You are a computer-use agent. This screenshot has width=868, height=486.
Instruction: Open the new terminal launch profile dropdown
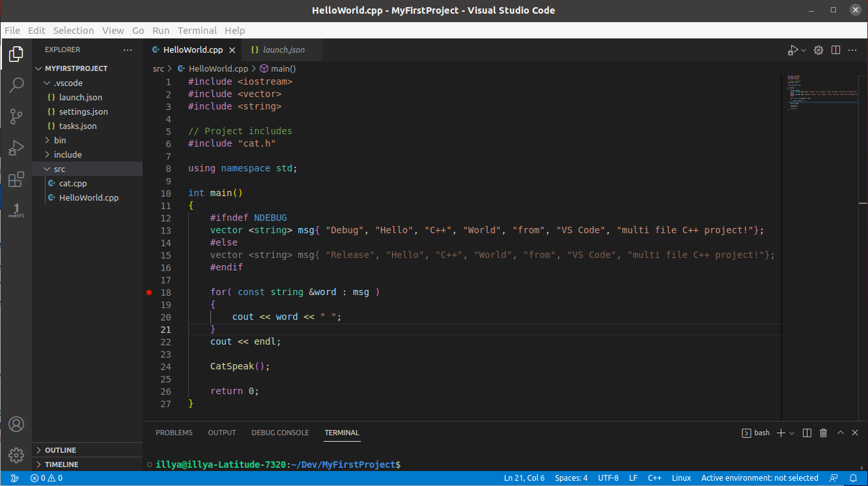792,433
